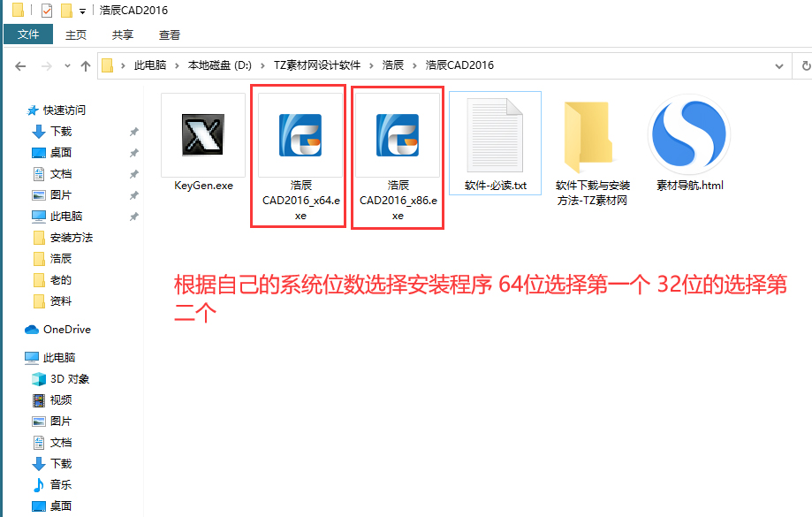This screenshot has width=812, height=517.
Task: Click the folder icon at title bar left
Action: (x=19, y=11)
